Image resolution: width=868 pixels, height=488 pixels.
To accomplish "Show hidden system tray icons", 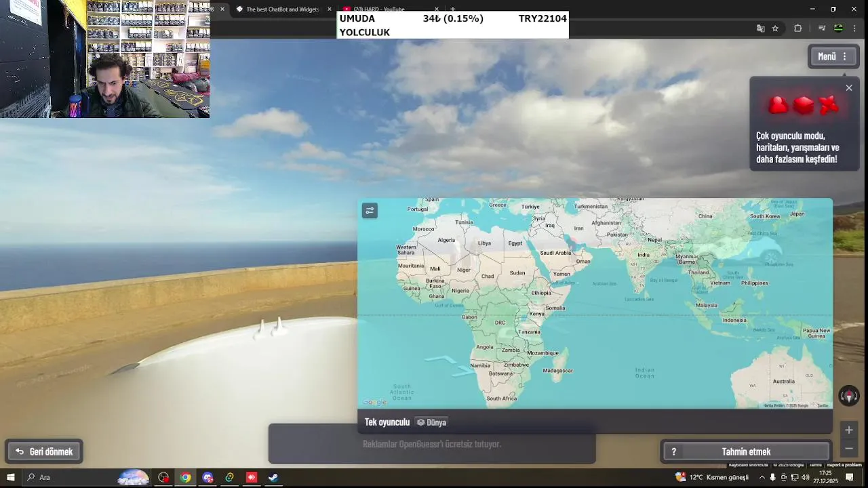I will 762,477.
